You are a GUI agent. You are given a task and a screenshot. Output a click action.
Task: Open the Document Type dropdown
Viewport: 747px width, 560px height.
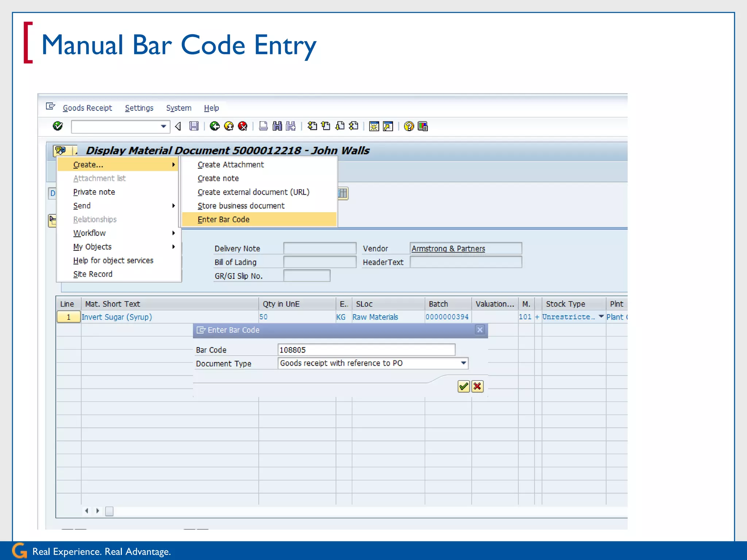coord(463,363)
